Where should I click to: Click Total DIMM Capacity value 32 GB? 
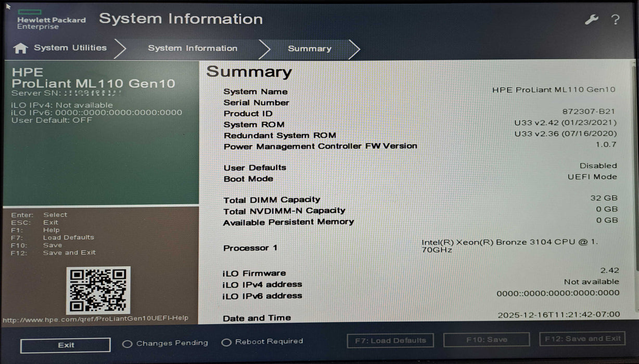click(604, 198)
